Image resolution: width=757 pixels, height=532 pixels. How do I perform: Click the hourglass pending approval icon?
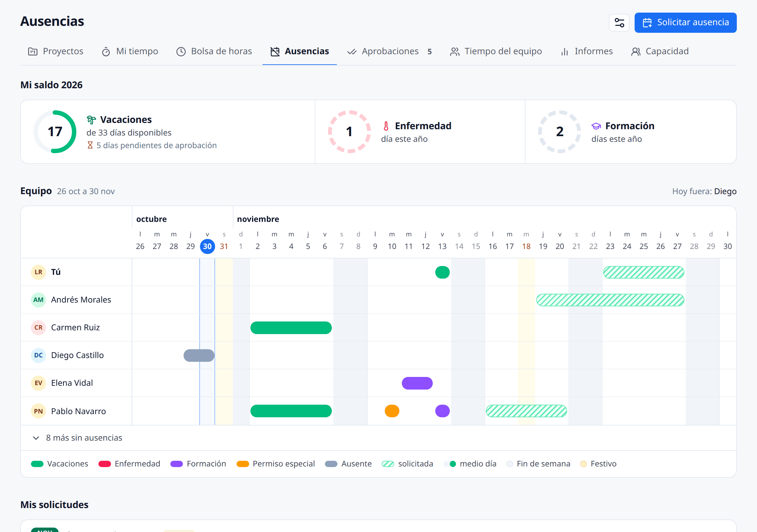(x=90, y=145)
